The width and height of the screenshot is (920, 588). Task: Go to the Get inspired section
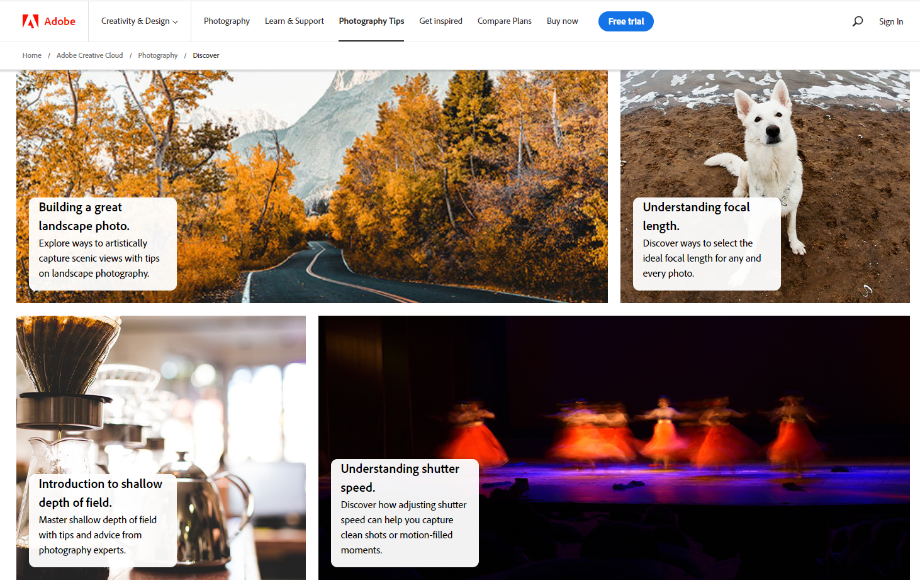coord(440,21)
